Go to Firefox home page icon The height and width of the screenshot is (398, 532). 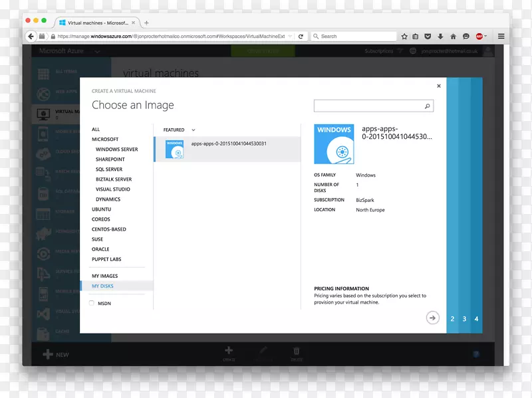coord(453,37)
